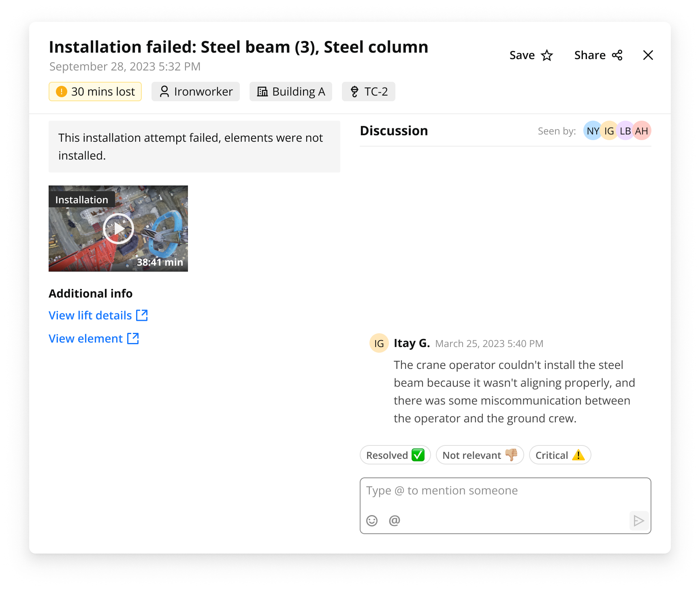The image size is (700, 590).
Task: Open external icon next to View lift details
Action: (142, 315)
